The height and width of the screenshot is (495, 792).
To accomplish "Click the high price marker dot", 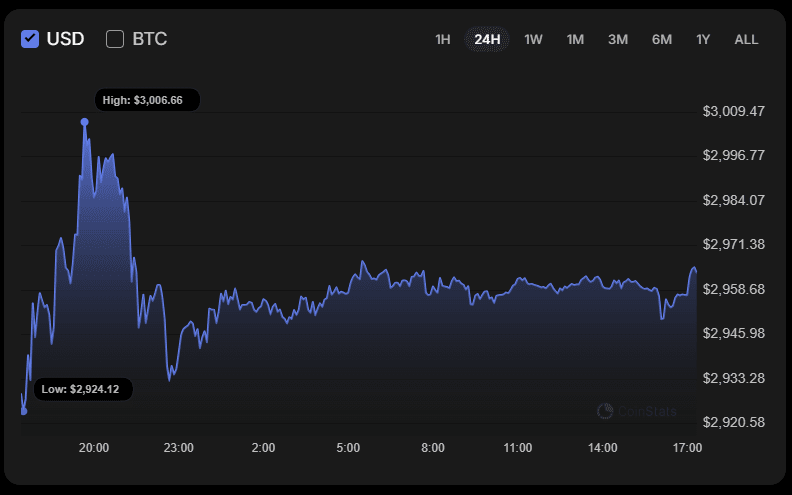I will [84, 122].
